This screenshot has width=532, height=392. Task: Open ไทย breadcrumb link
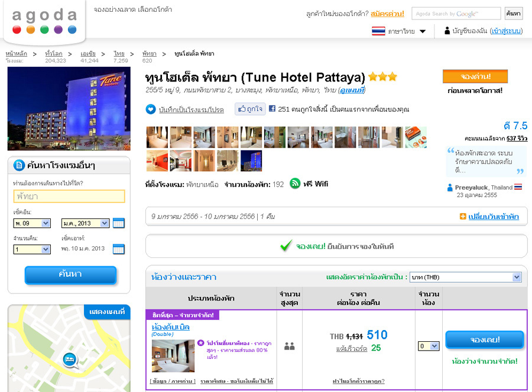tap(119, 54)
